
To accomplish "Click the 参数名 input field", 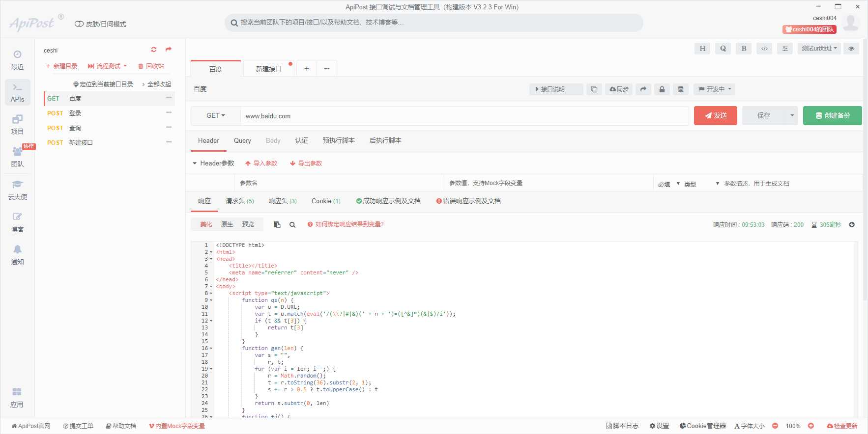I will pyautogui.click(x=339, y=183).
